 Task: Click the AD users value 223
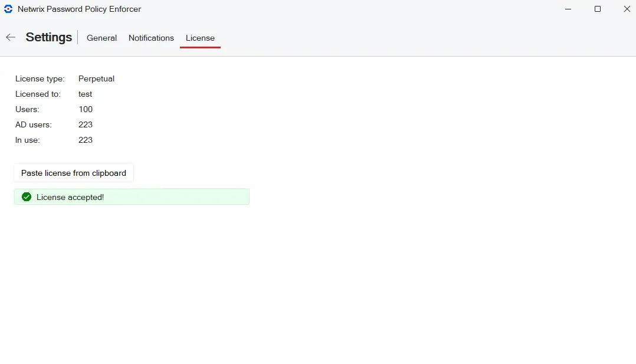tap(86, 124)
